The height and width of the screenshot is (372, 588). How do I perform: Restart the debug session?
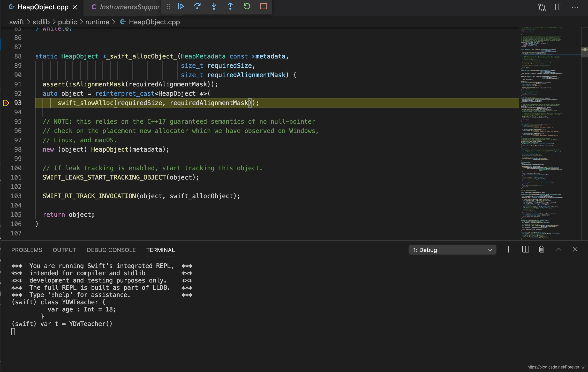[x=247, y=6]
